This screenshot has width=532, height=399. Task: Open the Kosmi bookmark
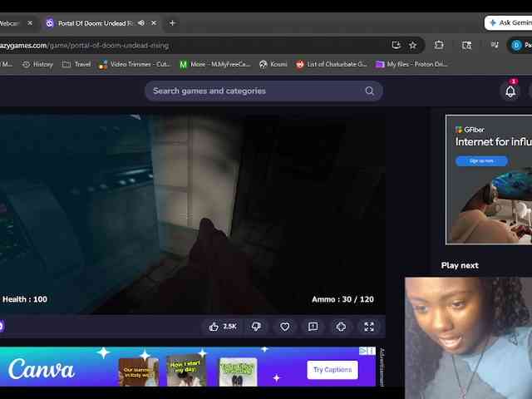[273, 64]
